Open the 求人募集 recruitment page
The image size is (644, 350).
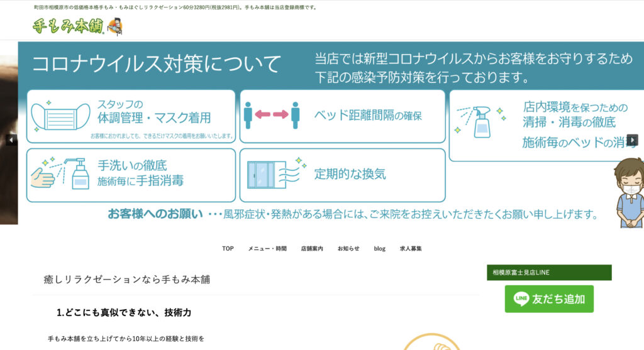coord(411,248)
